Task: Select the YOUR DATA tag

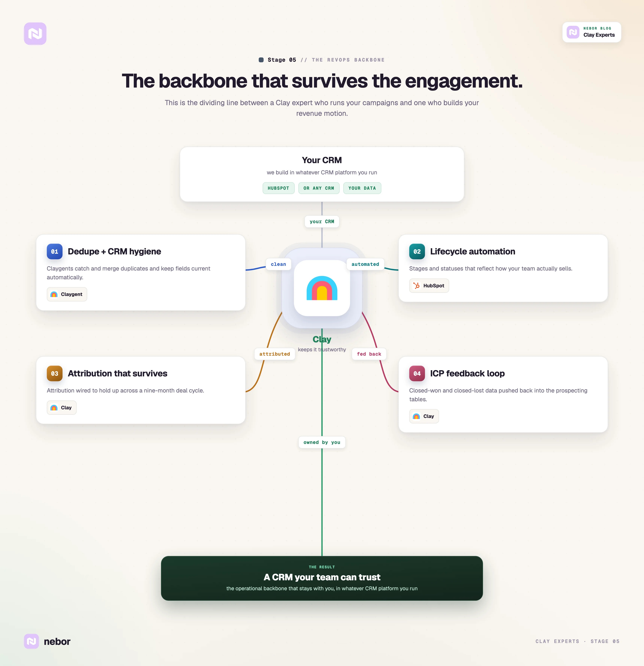Action: 362,188
